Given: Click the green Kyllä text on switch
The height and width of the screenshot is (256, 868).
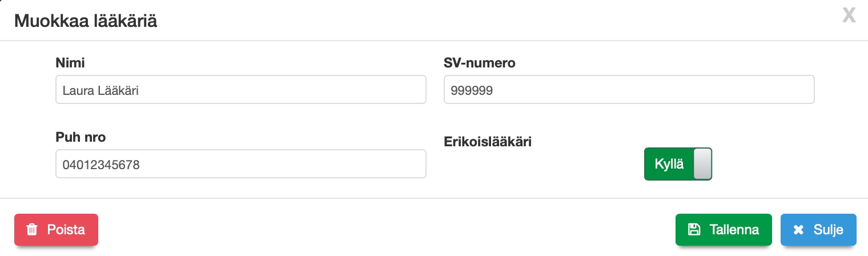Looking at the screenshot, I should click(x=669, y=164).
